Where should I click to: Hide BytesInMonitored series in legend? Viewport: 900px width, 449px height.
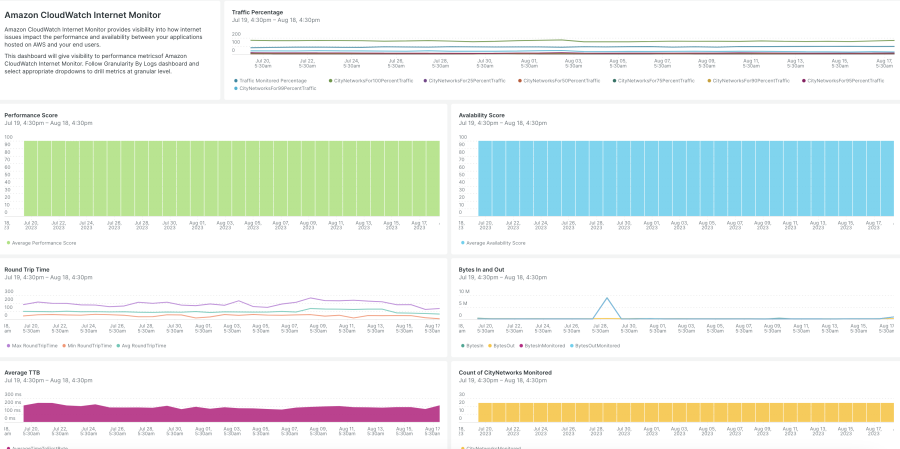tap(543, 345)
